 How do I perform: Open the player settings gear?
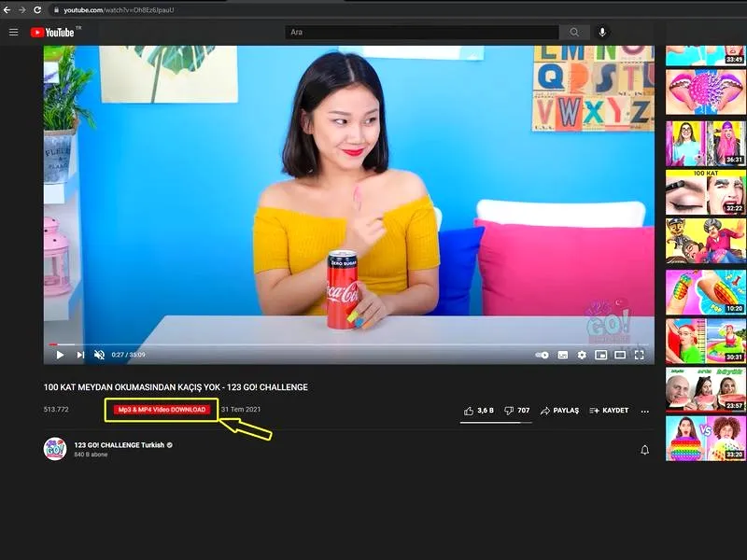[x=582, y=355]
